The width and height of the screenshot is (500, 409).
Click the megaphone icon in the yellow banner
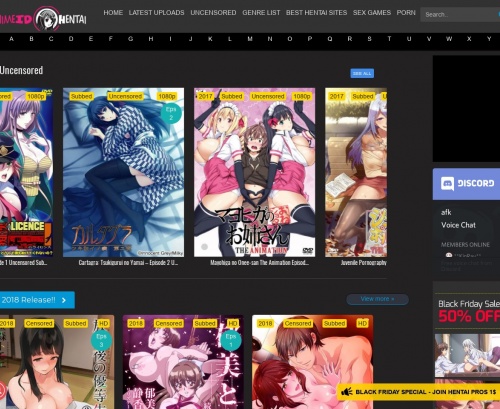click(347, 392)
